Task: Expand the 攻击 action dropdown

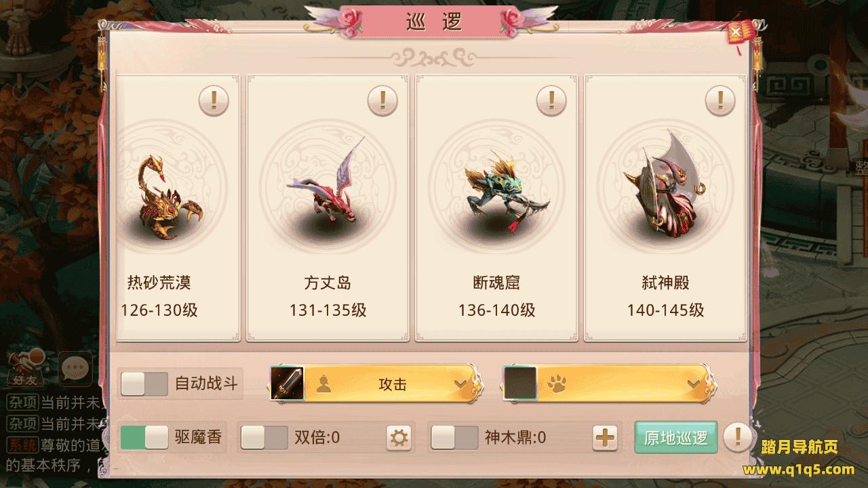Action: pos(393,384)
